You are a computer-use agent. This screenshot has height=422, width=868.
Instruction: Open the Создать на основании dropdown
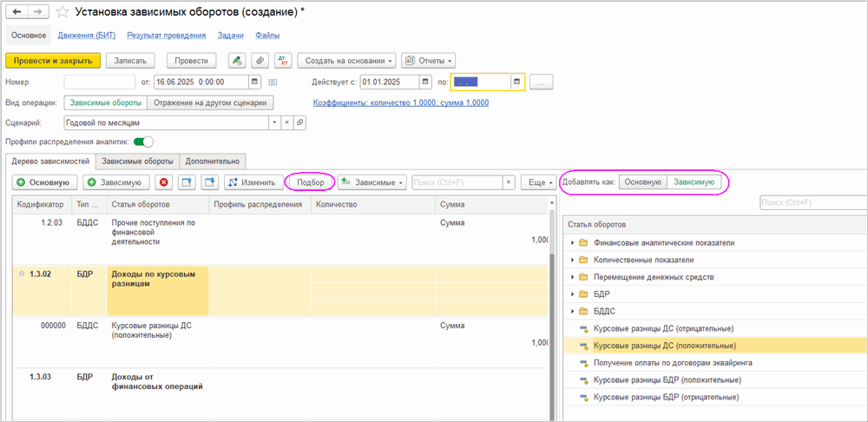click(x=346, y=61)
